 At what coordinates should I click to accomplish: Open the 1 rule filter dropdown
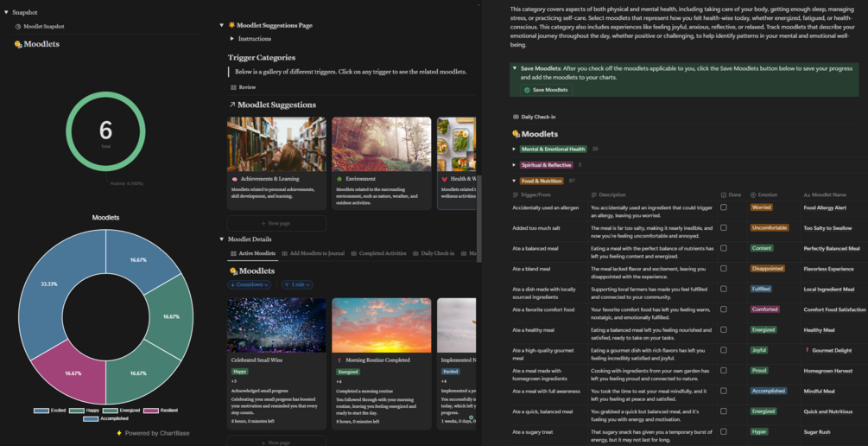pyautogui.click(x=297, y=284)
